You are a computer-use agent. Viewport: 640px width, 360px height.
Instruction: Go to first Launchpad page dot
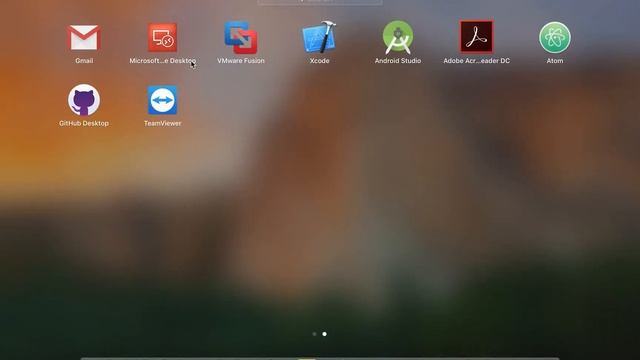[314, 334]
